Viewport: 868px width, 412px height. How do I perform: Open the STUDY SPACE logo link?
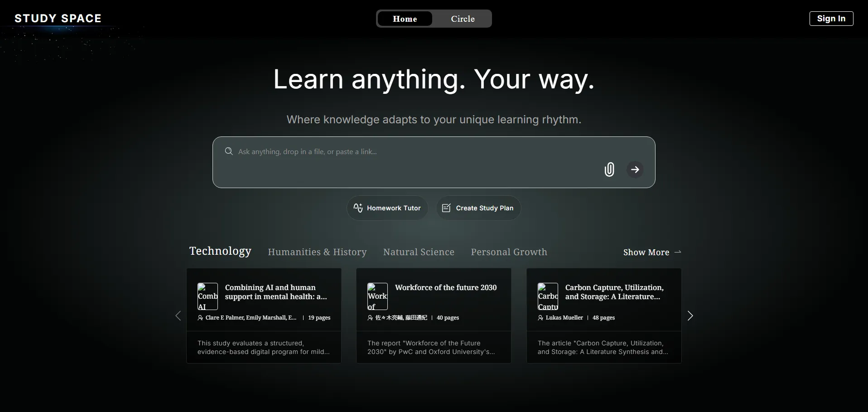(58, 19)
